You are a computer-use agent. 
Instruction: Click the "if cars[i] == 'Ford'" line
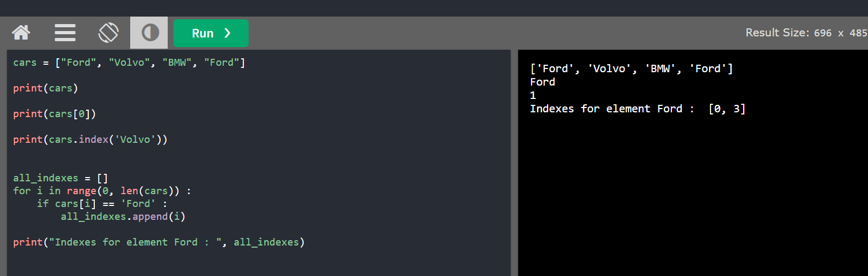102,204
